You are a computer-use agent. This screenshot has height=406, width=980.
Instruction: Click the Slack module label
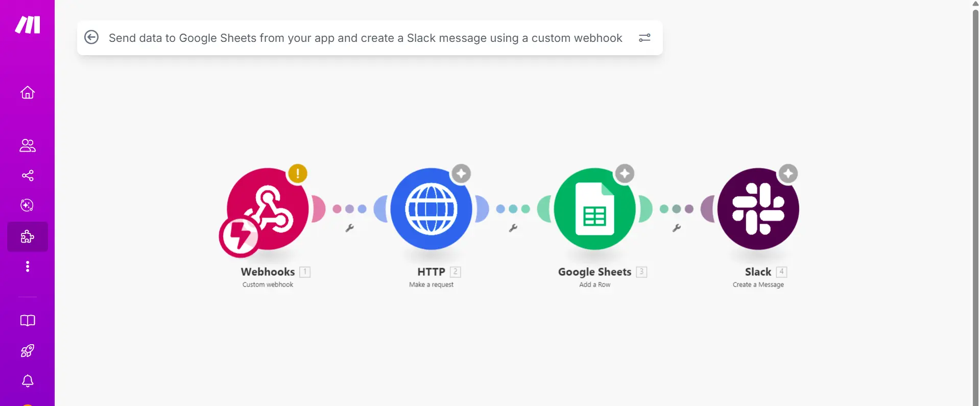pos(758,272)
